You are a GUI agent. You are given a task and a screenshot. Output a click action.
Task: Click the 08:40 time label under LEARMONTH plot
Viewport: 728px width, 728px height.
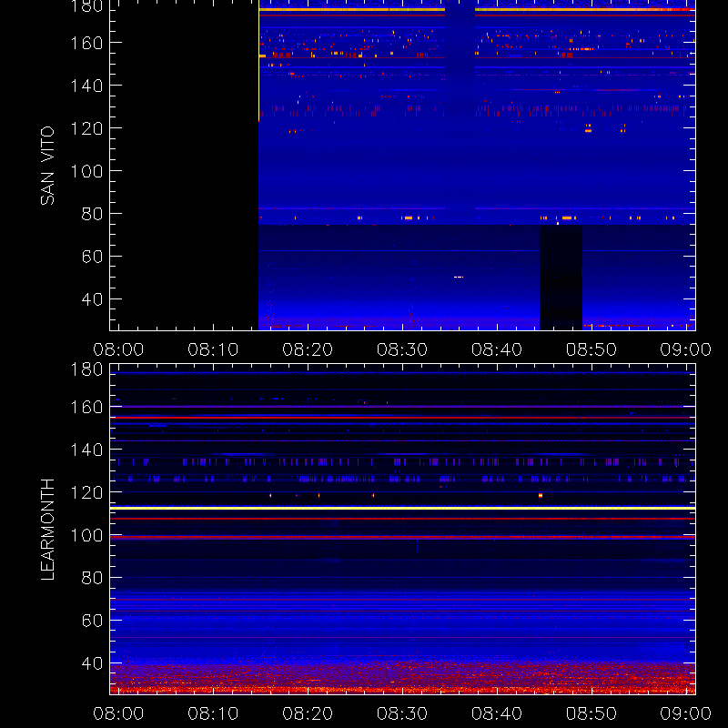point(497,713)
